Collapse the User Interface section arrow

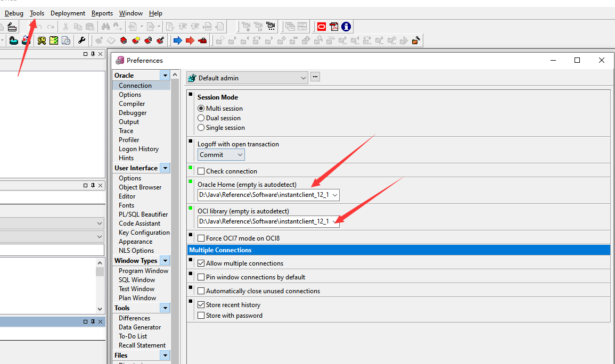click(x=165, y=168)
